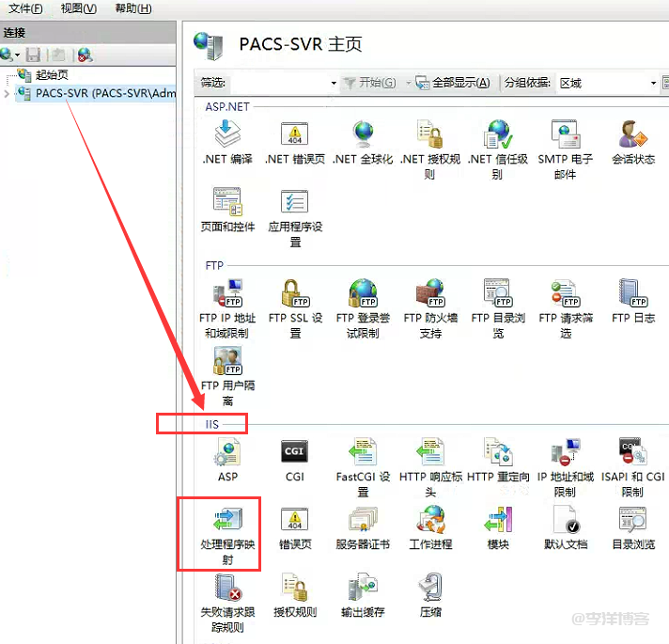This screenshot has width=669, height=644.
Task: Click into the 筛选 filter text field
Action: click(277, 83)
